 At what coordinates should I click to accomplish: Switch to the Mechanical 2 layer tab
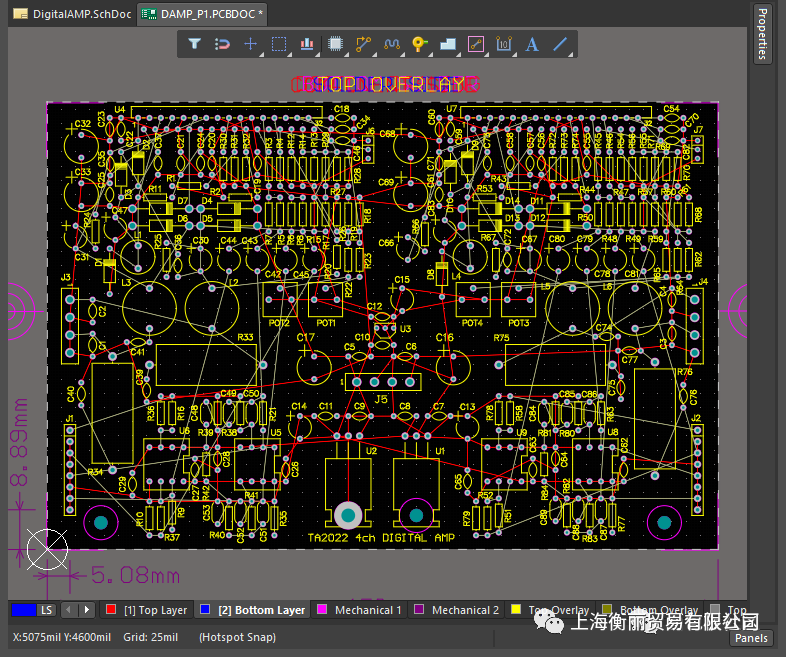[456, 610]
